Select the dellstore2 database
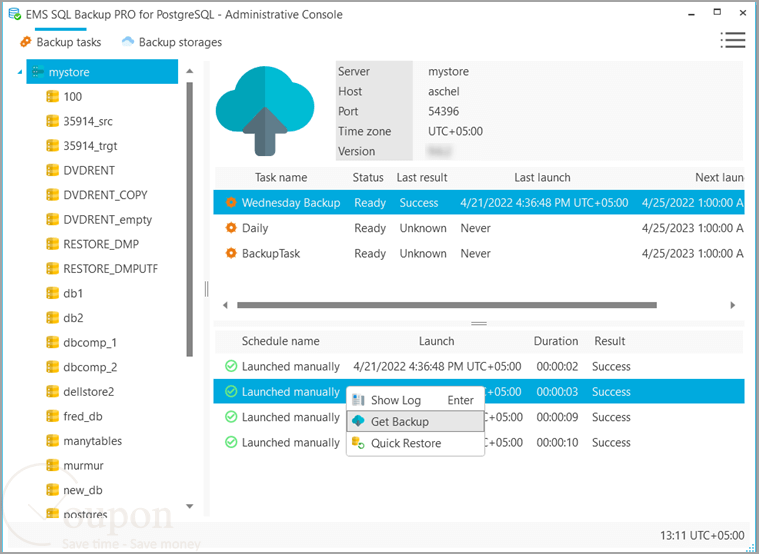This screenshot has height=554, width=759. pyautogui.click(x=89, y=391)
